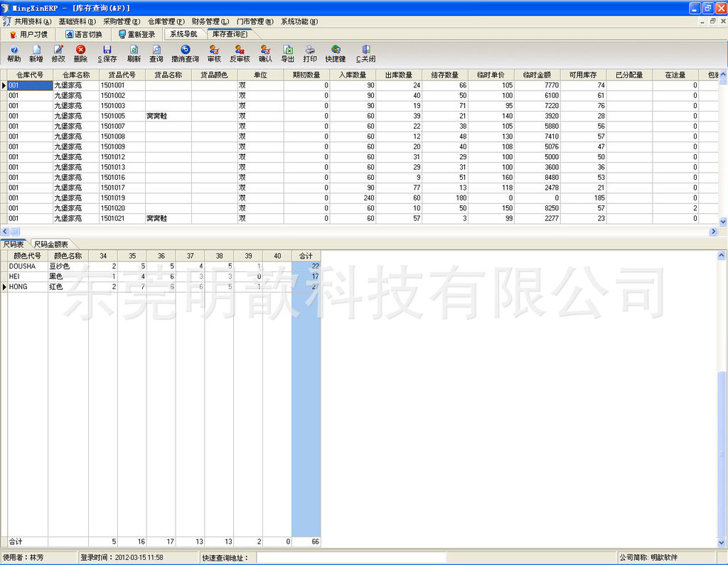728x565 pixels.
Task: Click the 新增 new record icon
Action: (x=36, y=54)
